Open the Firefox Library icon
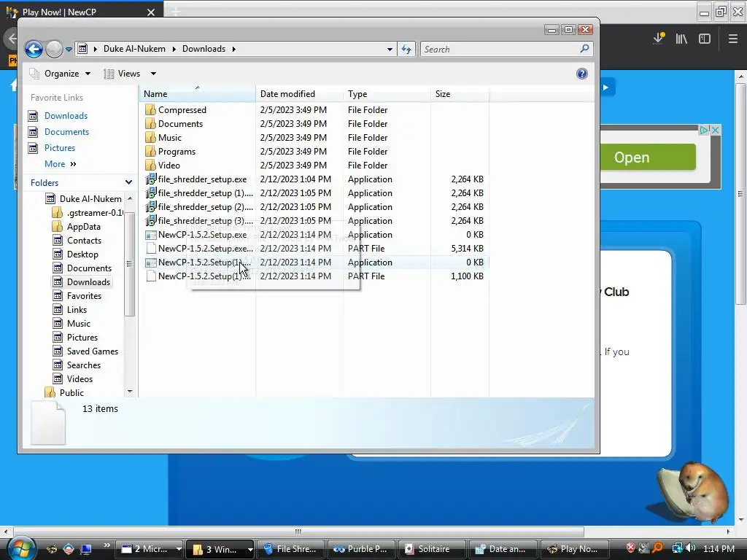747x560 pixels. pos(681,39)
